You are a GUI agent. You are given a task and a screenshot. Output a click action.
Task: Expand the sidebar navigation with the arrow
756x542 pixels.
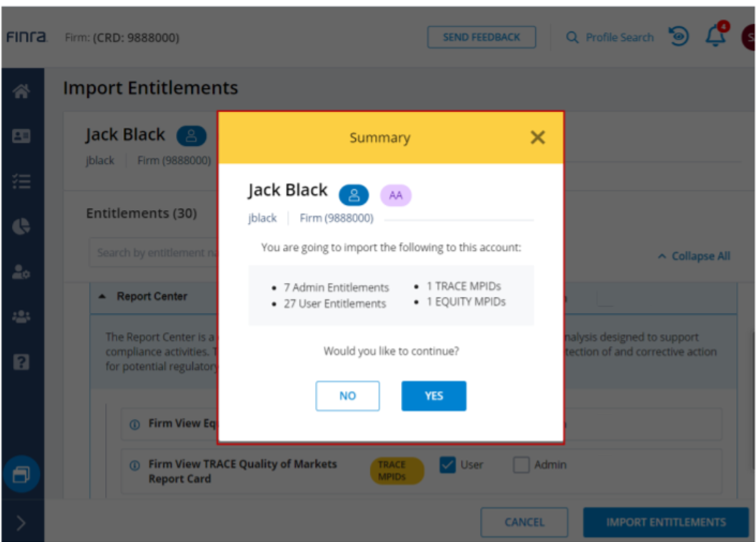tap(21, 523)
